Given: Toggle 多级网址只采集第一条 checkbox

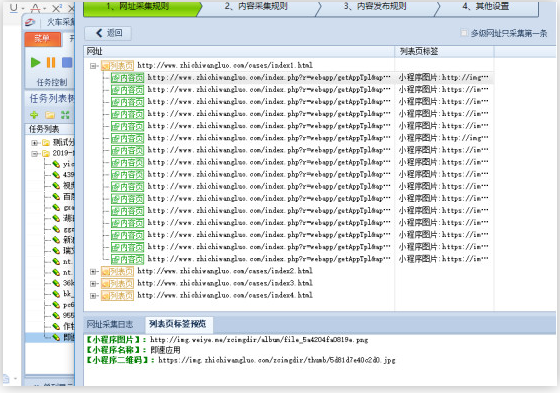Looking at the screenshot, I should coord(464,33).
